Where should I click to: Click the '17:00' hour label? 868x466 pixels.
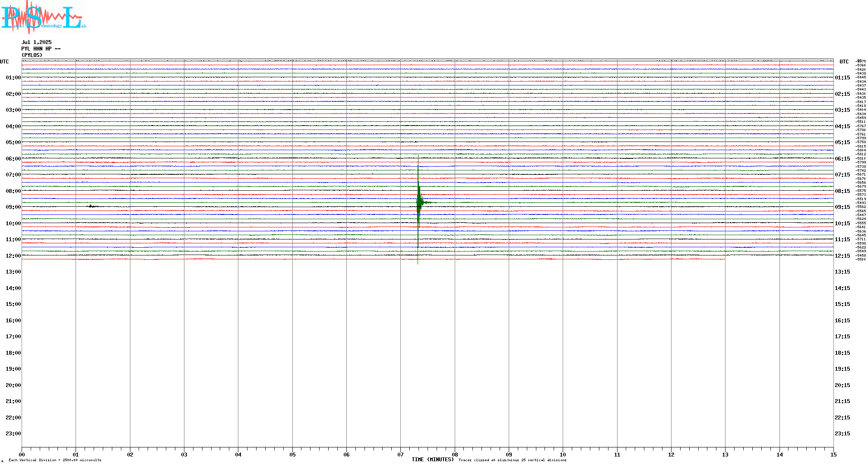tap(13, 337)
